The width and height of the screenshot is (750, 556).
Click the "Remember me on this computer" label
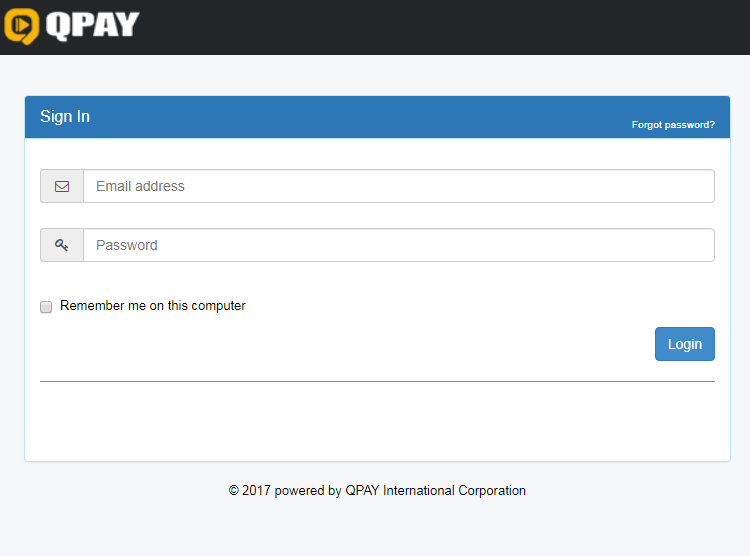pos(152,306)
